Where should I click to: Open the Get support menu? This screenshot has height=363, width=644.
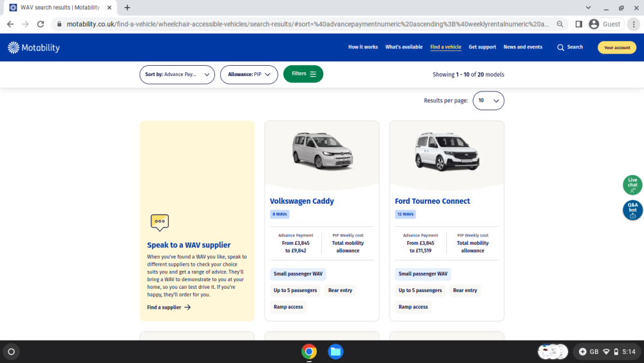click(x=482, y=47)
